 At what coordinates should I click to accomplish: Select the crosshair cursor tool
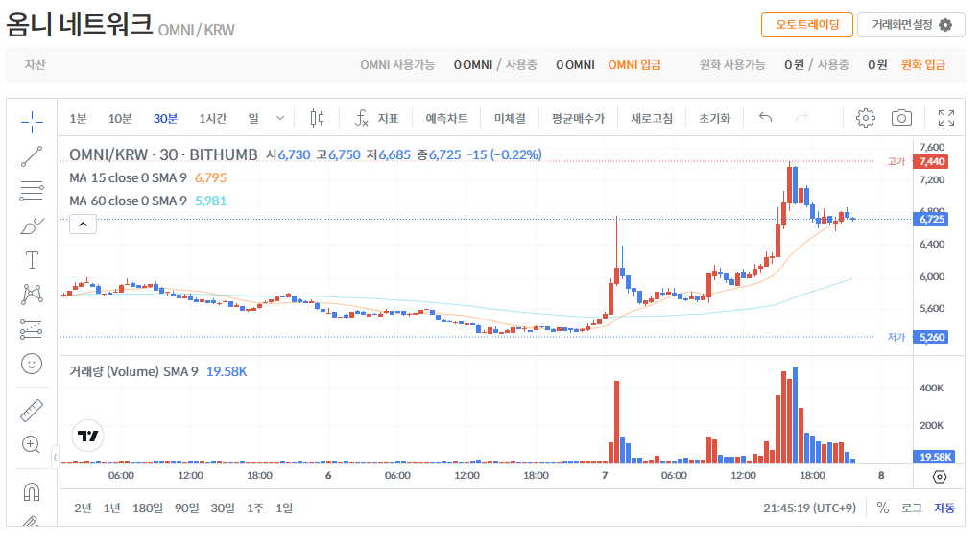(32, 122)
